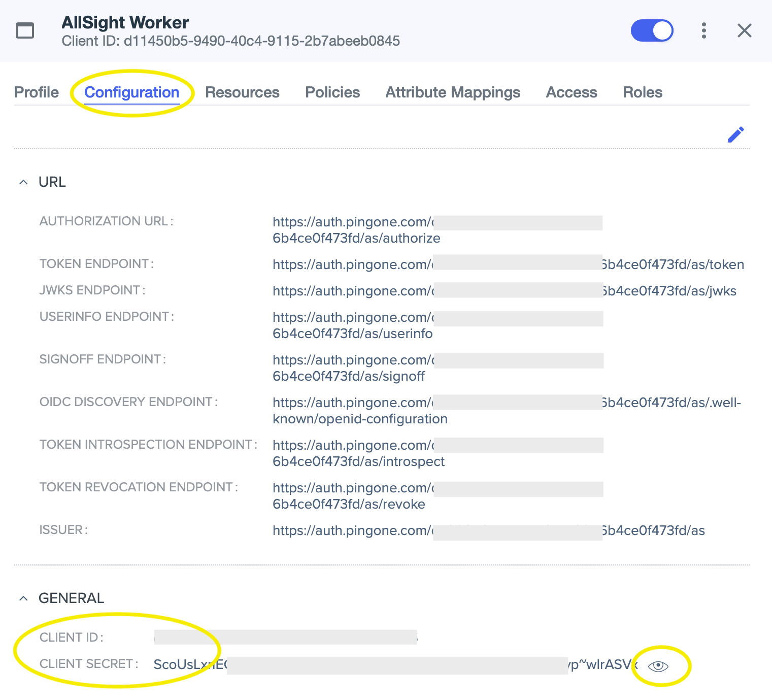View the Roles tab
The image size is (772, 700).
click(643, 92)
